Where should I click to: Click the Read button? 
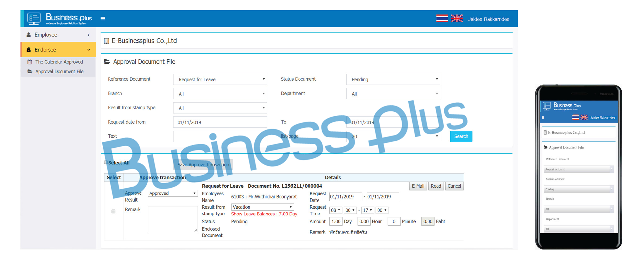[436, 186]
